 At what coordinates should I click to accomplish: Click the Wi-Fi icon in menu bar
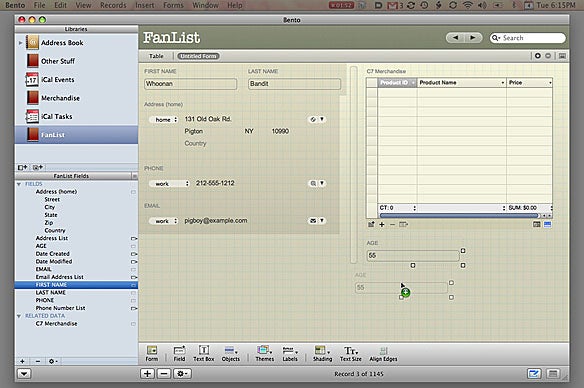[468, 5]
